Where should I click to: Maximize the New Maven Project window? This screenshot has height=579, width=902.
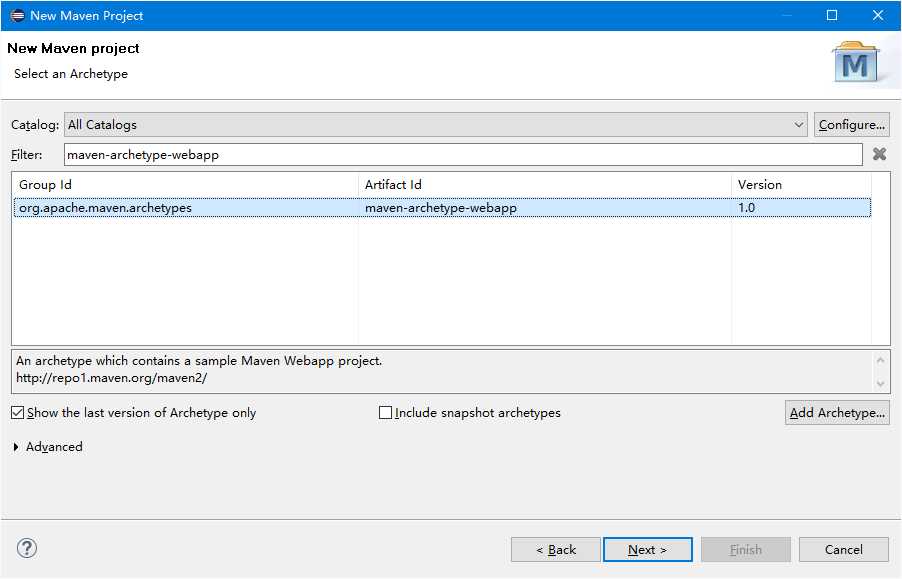(x=832, y=15)
